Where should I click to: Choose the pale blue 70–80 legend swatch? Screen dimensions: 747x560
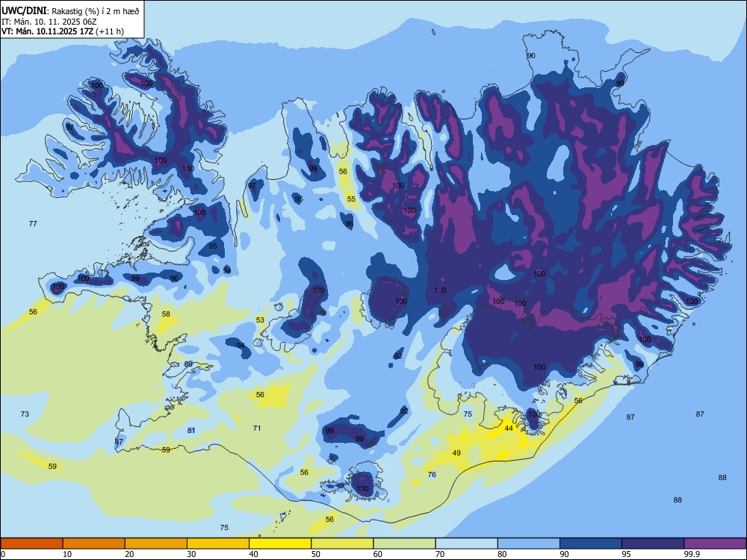(466, 544)
